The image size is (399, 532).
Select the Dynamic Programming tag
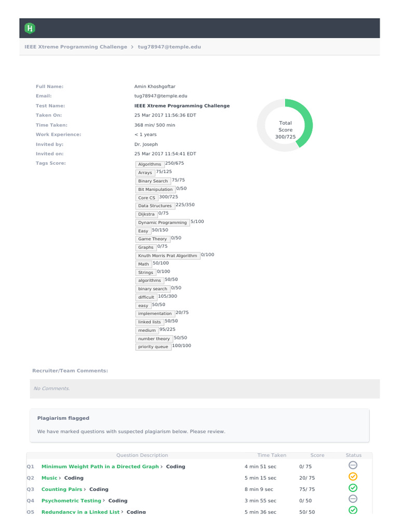pos(162,222)
